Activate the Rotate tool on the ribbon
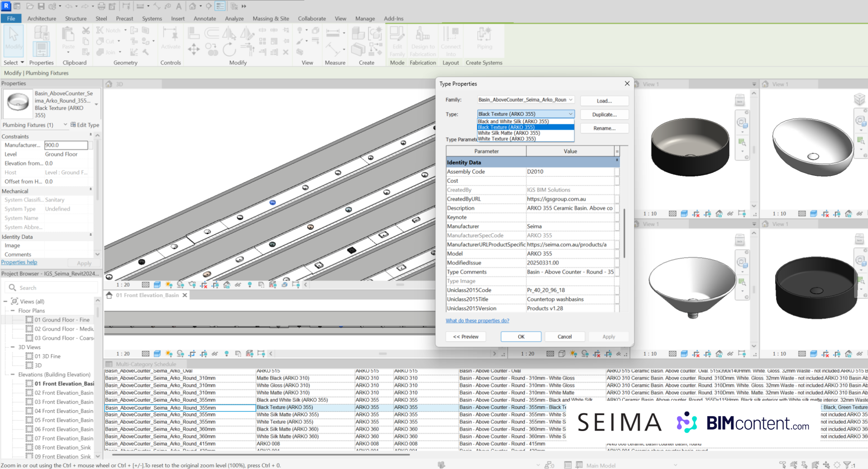 229,50
